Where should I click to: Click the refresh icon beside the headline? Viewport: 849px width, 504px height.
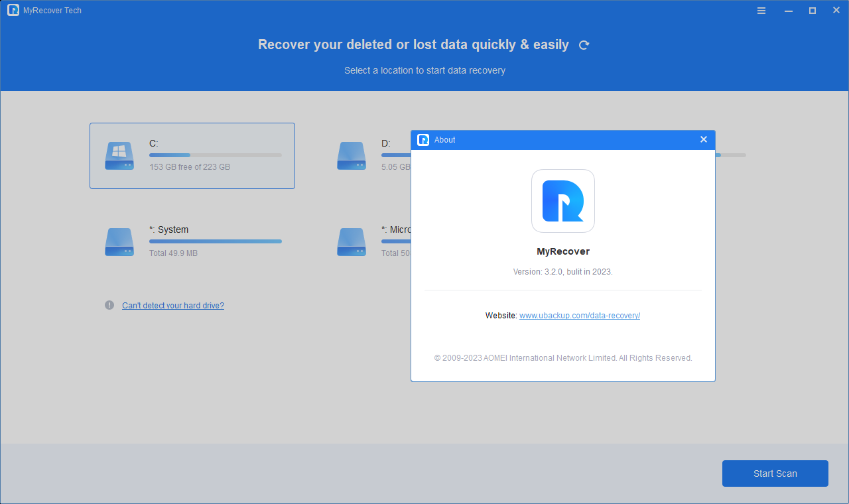pos(584,45)
